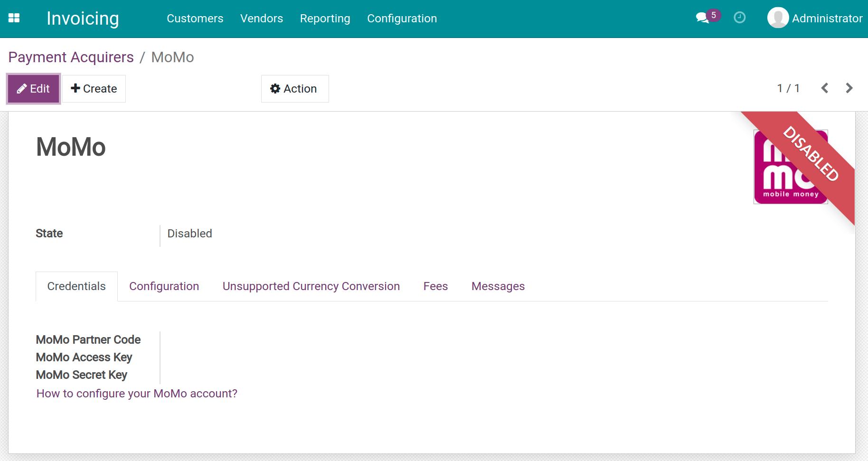Switch to the Fees tab
868x461 pixels.
coord(435,286)
